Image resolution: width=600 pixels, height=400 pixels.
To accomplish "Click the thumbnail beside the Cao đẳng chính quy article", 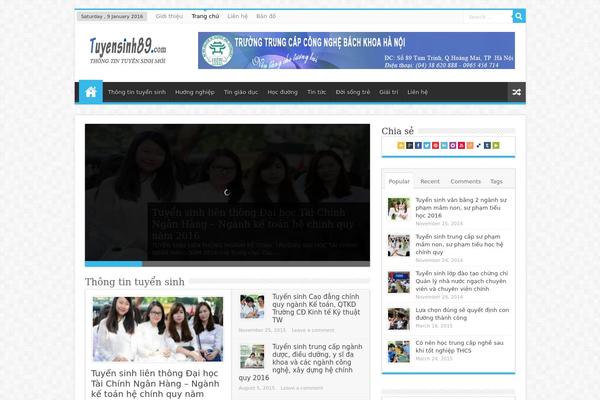I will [x=252, y=307].
